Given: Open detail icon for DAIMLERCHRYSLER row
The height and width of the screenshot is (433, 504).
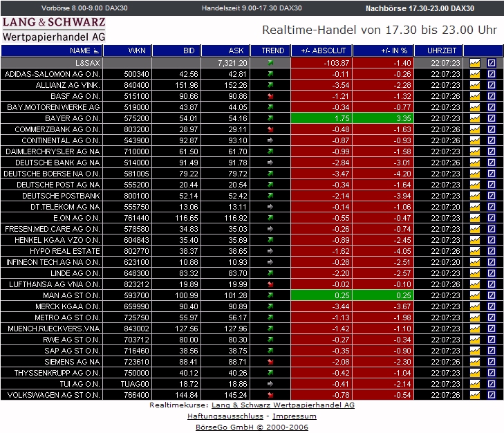Looking at the screenshot, I should (491, 151).
